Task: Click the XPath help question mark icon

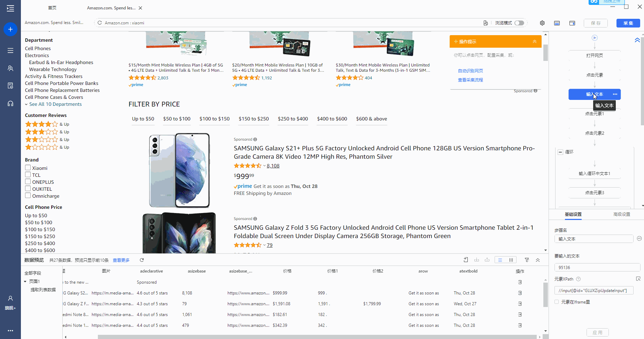Action: (x=579, y=279)
